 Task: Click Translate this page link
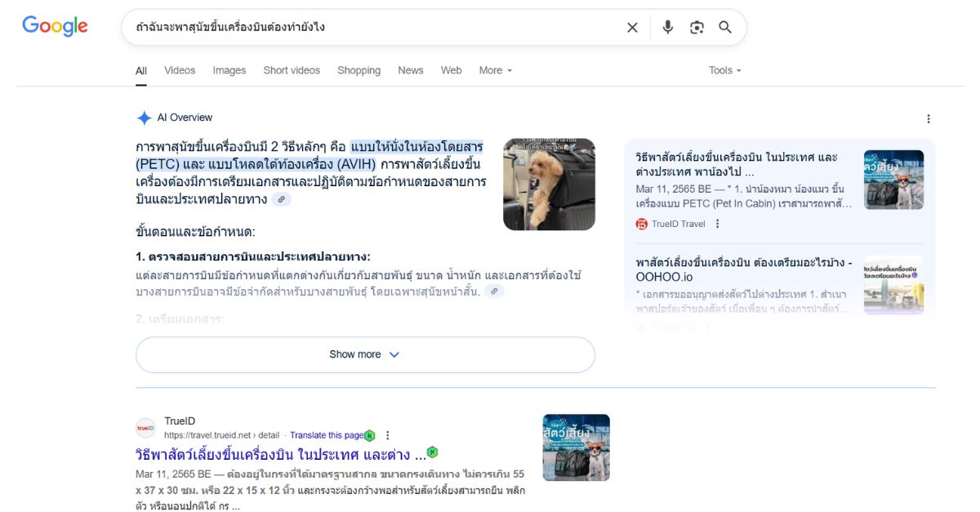click(x=327, y=435)
